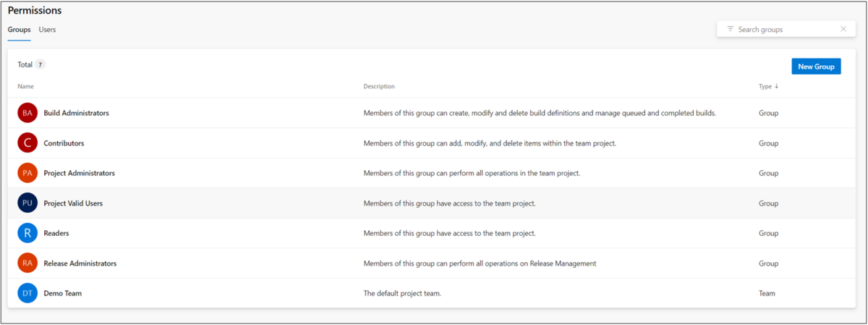Screen dimensions: 868x325
Task: Click the Demo Team DT avatar icon
Action: point(27,293)
